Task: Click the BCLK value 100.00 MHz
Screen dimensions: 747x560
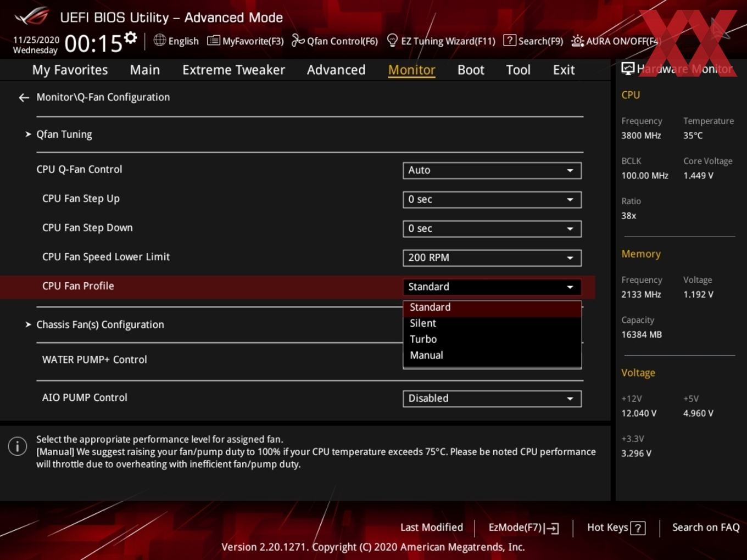Action: coord(645,176)
